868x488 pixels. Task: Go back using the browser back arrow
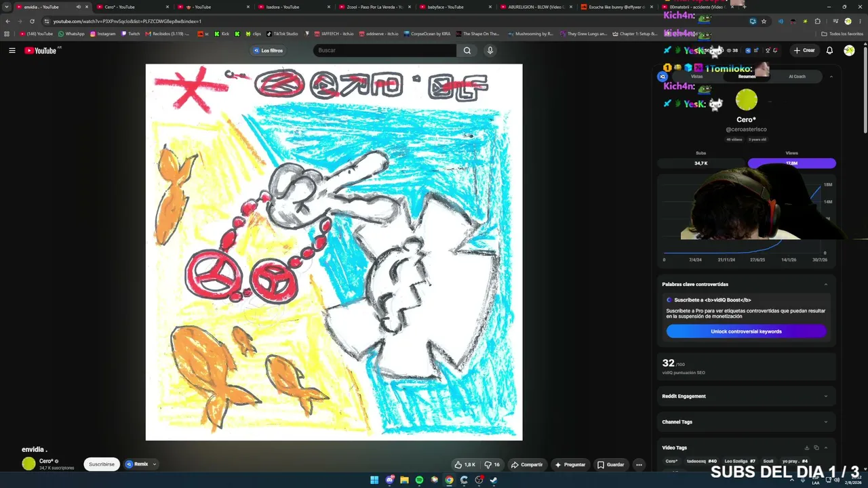point(8,21)
